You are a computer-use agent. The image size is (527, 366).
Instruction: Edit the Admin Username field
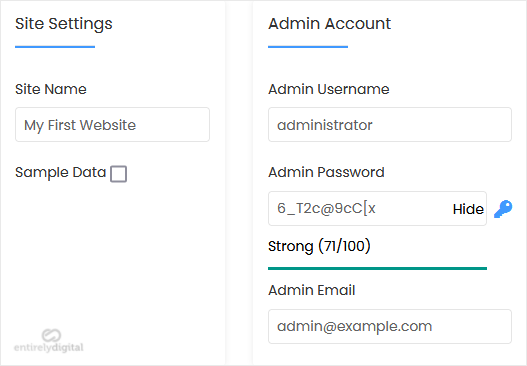[x=390, y=125]
